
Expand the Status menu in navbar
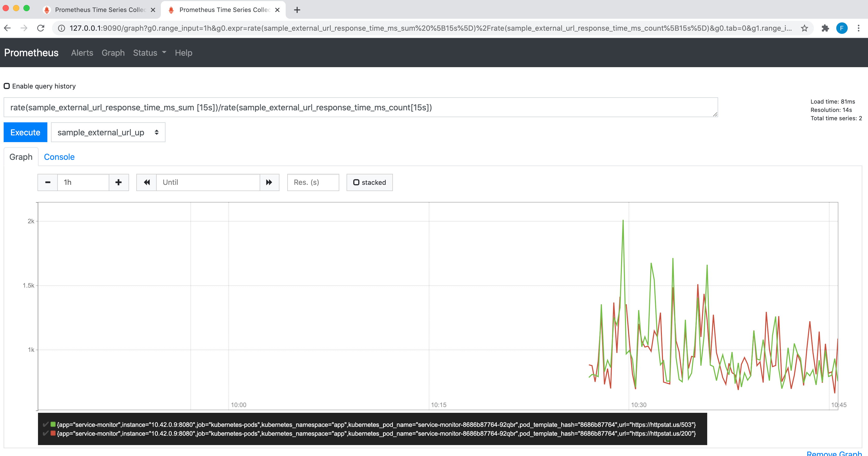click(149, 53)
